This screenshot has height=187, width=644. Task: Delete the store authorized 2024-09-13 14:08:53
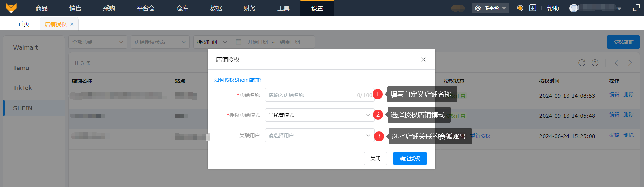(x=628, y=95)
